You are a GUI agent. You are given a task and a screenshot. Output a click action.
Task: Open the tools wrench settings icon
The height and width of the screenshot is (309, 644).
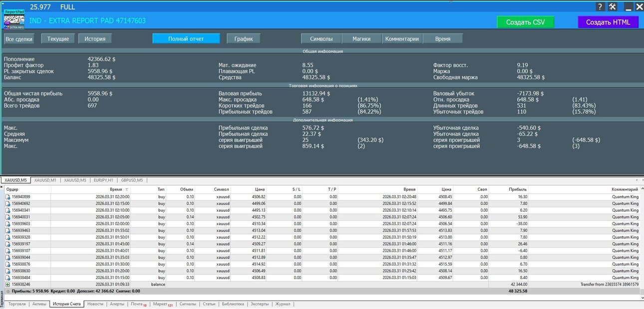point(613,7)
